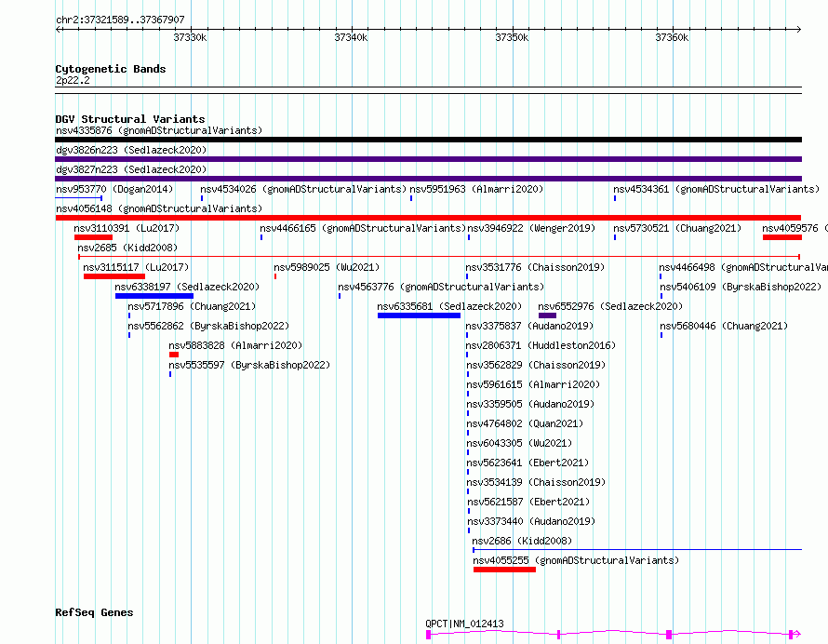Open nsv3946922 (Wenger2019) variant
Screen dimensions: 828x644
pos(531,228)
